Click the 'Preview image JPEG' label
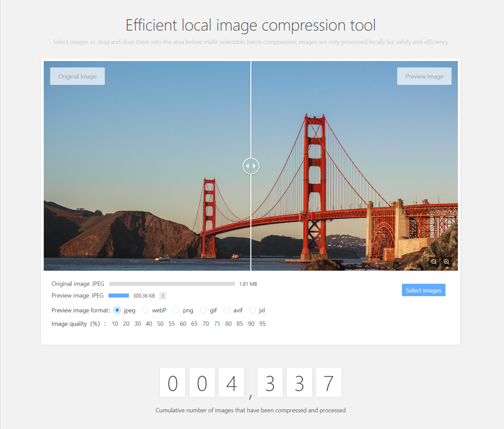Viewport: 504px width, 429px height. (x=77, y=296)
